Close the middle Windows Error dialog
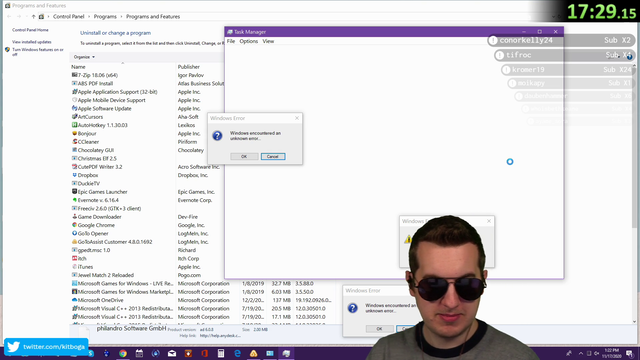 489,221
